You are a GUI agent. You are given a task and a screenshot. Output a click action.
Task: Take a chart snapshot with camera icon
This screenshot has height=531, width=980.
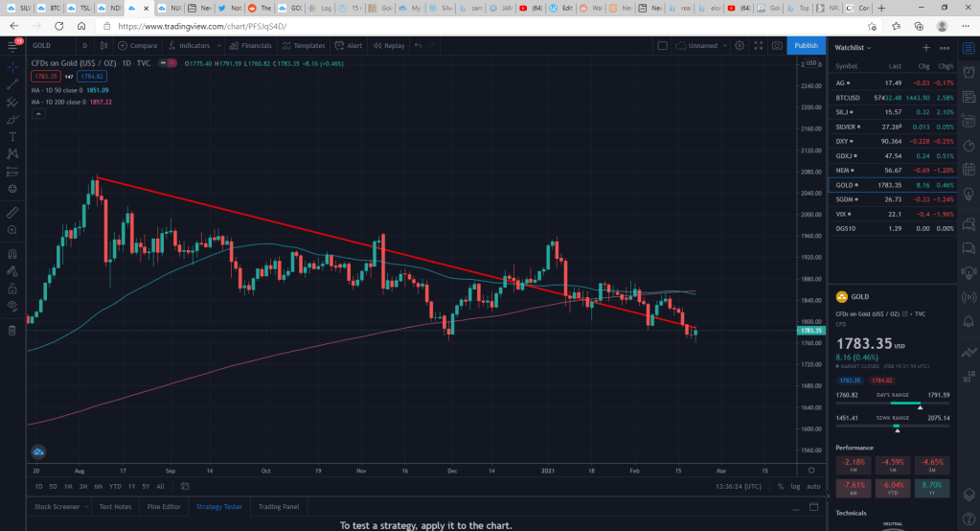click(x=775, y=45)
